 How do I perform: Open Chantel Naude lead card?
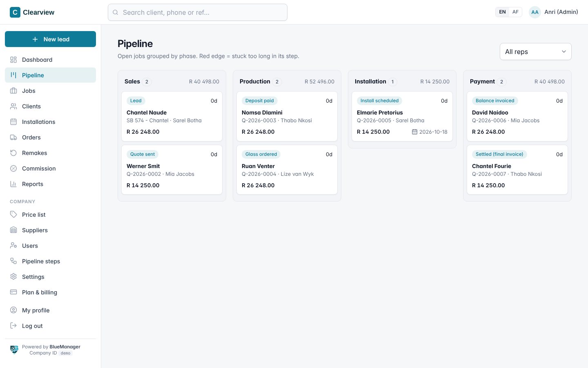point(172,117)
